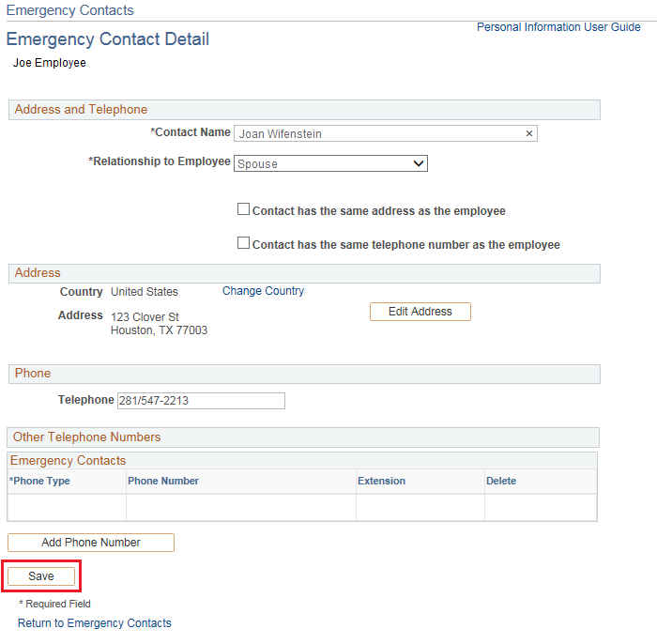Image resolution: width=657 pixels, height=644 pixels.
Task: Open the Personal Information User Guide link
Action: pos(558,27)
